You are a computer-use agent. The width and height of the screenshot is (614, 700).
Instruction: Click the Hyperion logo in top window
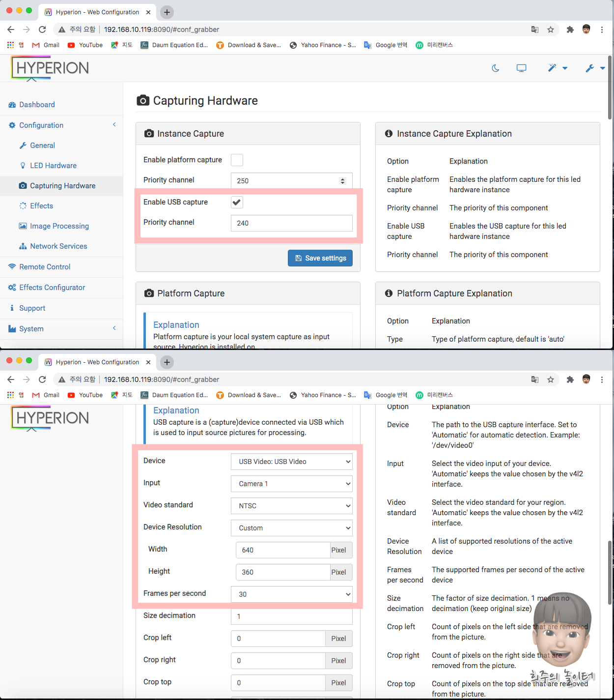pyautogui.click(x=50, y=68)
